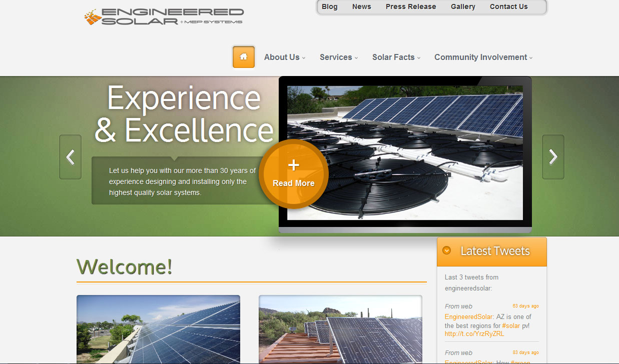Click the orange Home icon button
The height and width of the screenshot is (364, 619).
point(244,57)
